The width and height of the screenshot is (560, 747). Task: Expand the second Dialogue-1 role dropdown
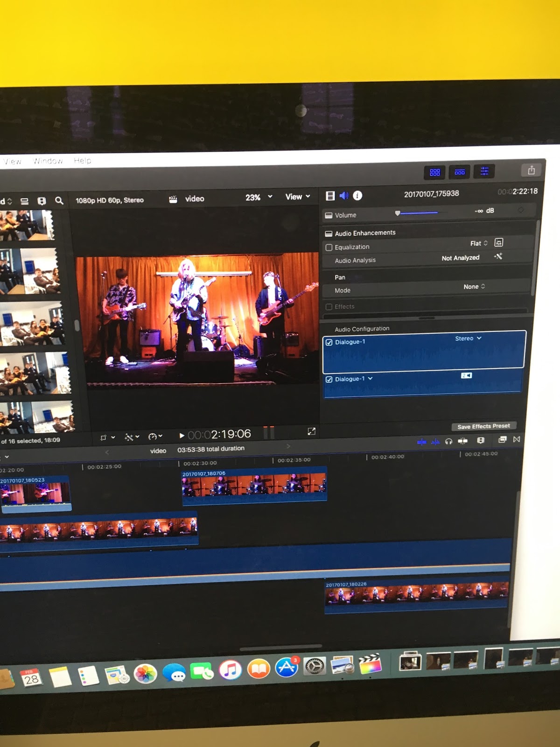click(x=371, y=379)
